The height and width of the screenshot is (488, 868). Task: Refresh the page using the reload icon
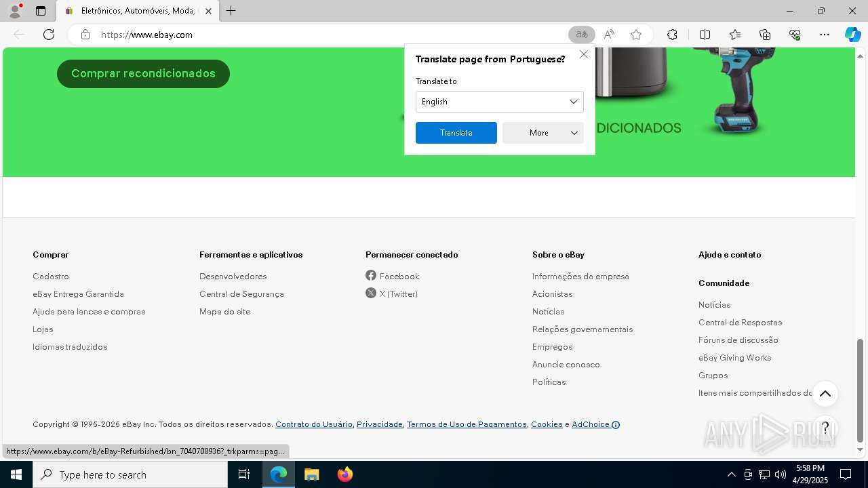click(x=49, y=35)
